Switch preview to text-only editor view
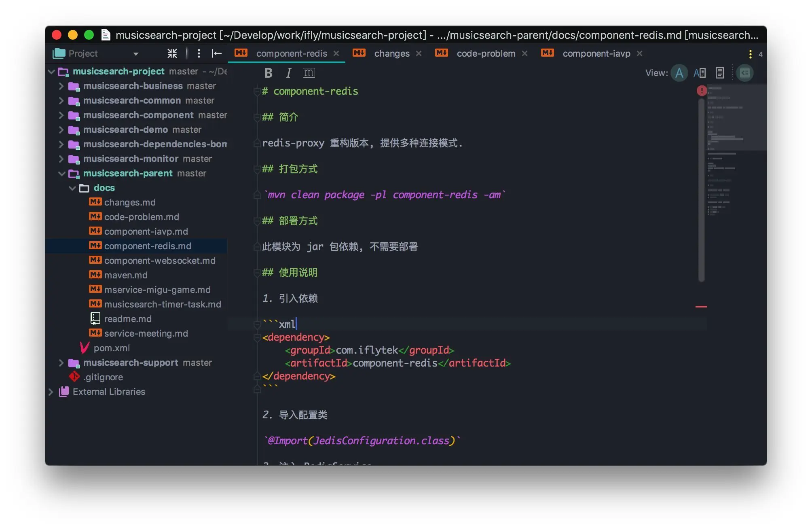 click(x=680, y=73)
